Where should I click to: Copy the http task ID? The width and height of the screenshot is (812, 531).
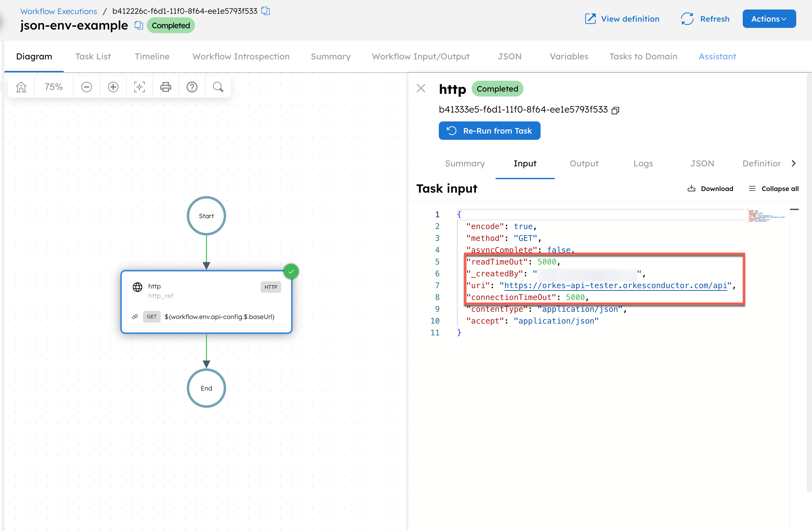615,110
